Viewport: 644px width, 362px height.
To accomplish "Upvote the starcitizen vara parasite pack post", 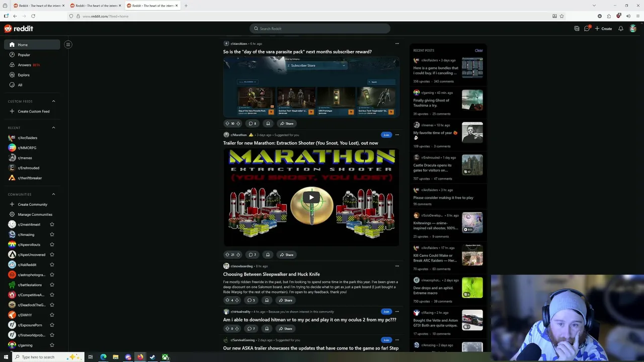I will click(227, 123).
